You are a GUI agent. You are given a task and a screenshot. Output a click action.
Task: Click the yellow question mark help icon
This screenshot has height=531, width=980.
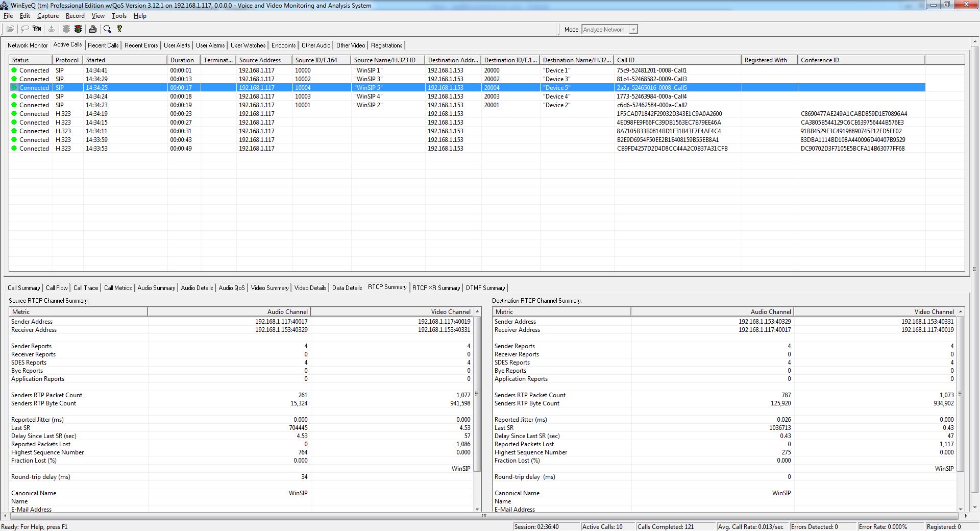(119, 29)
